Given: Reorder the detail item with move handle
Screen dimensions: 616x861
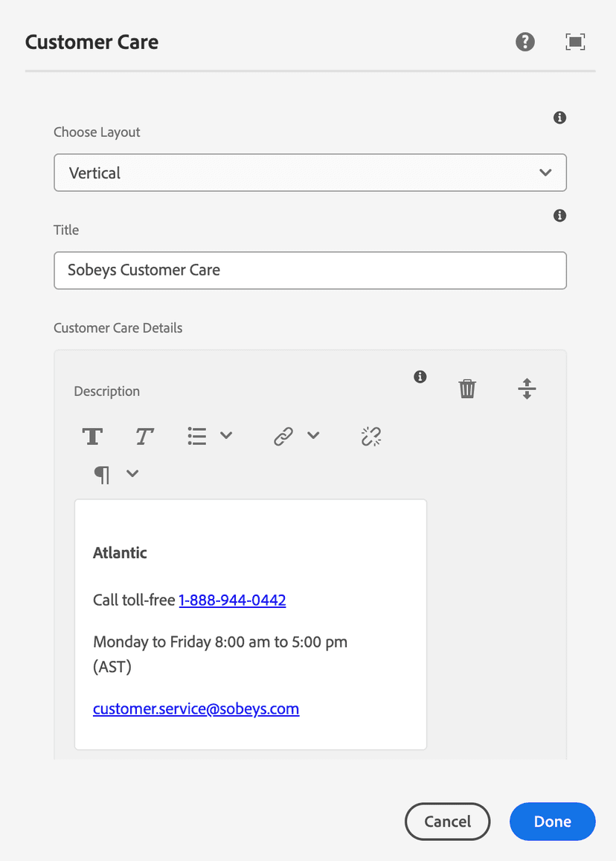Looking at the screenshot, I should pyautogui.click(x=527, y=388).
